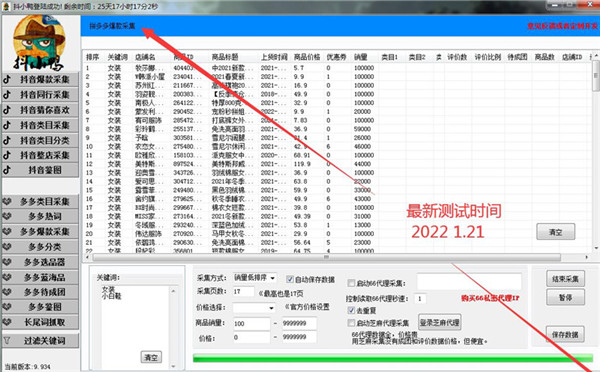The image size is (600, 372).
Task: Click the app icon in the title bar
Action: tap(5, 7)
